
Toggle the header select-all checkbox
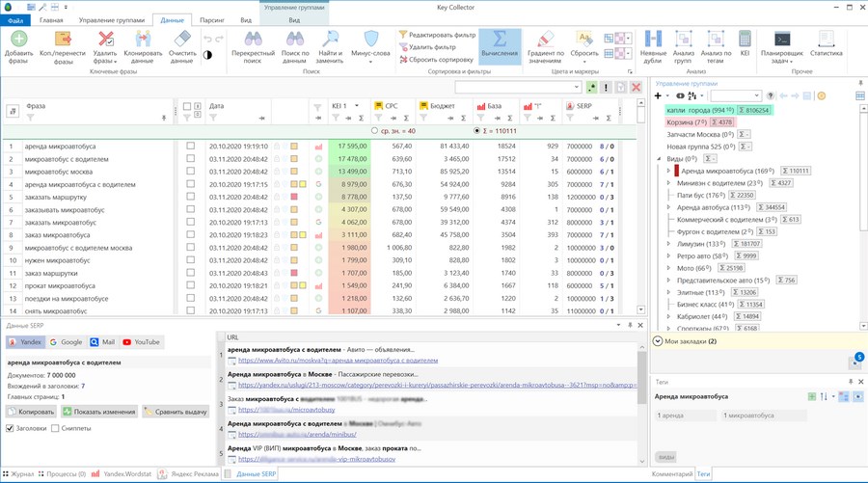[187, 106]
